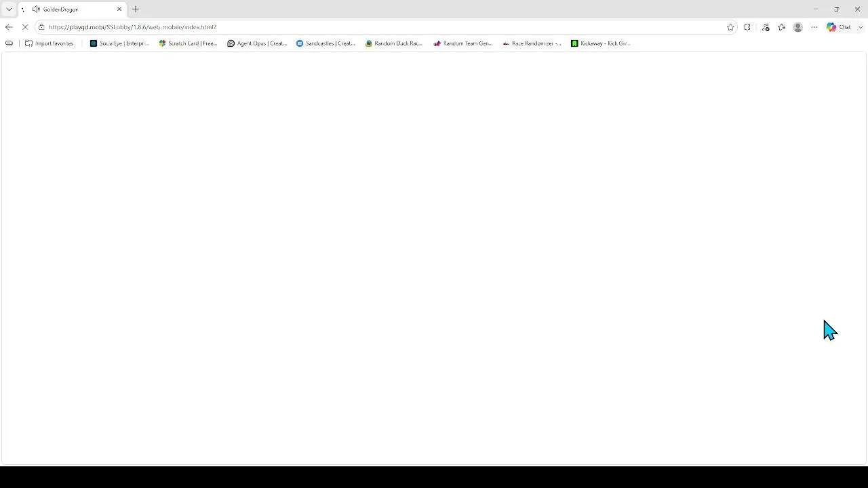This screenshot has width=868, height=488.
Task: Open a new tab with plus button
Action: click(136, 9)
